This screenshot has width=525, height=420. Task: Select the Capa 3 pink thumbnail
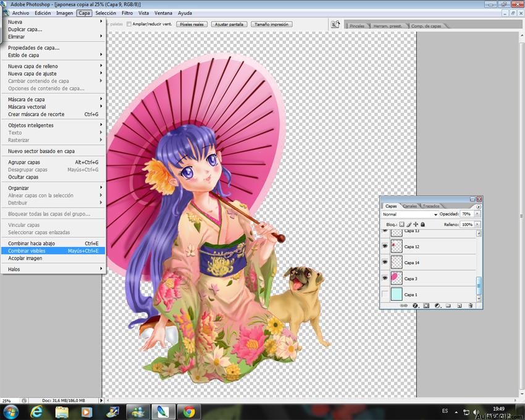coord(397,278)
